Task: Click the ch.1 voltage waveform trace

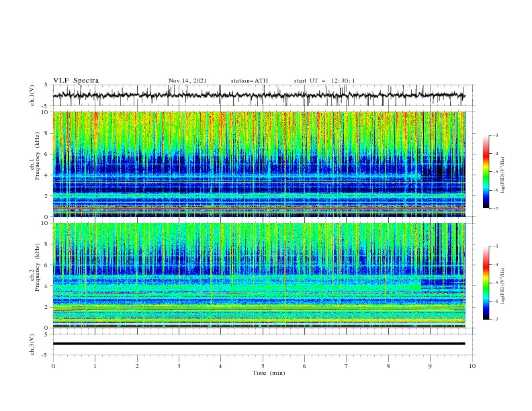Action: coord(259,95)
